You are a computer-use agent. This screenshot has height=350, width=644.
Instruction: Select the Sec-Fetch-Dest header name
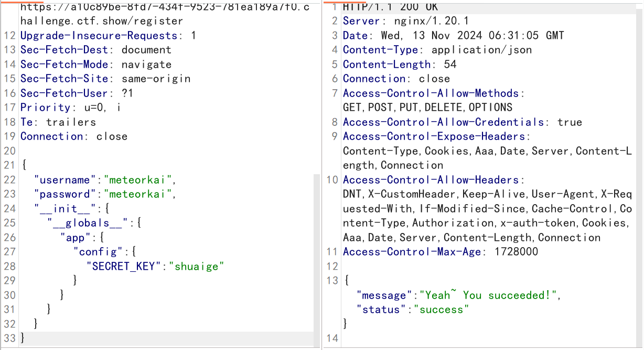[x=64, y=50]
